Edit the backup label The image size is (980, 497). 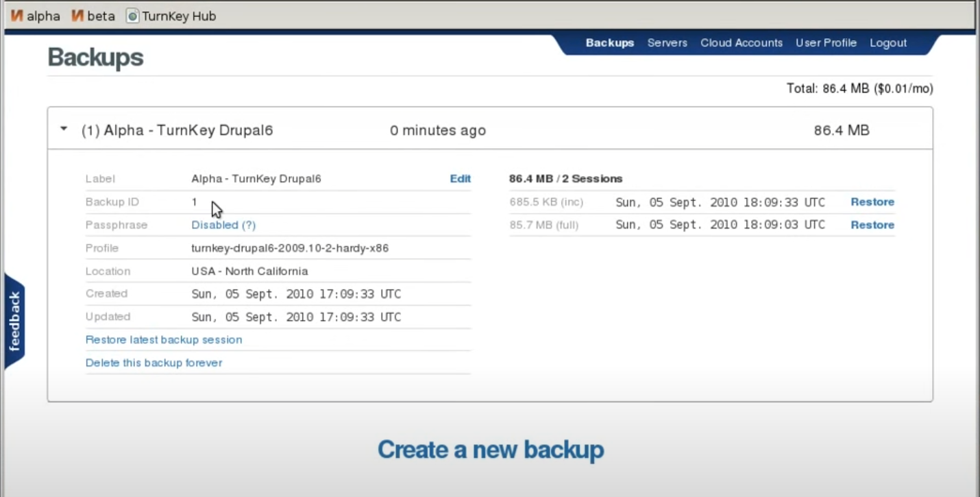[460, 178]
